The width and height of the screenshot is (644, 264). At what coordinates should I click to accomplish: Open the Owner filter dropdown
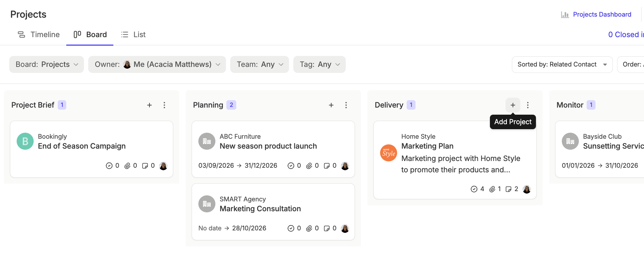coord(157,64)
